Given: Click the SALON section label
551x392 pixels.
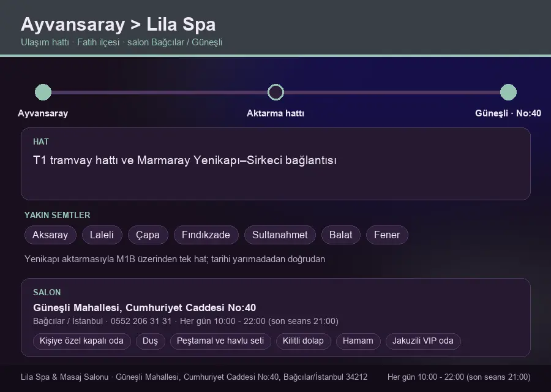Looking at the screenshot, I should pyautogui.click(x=47, y=293).
